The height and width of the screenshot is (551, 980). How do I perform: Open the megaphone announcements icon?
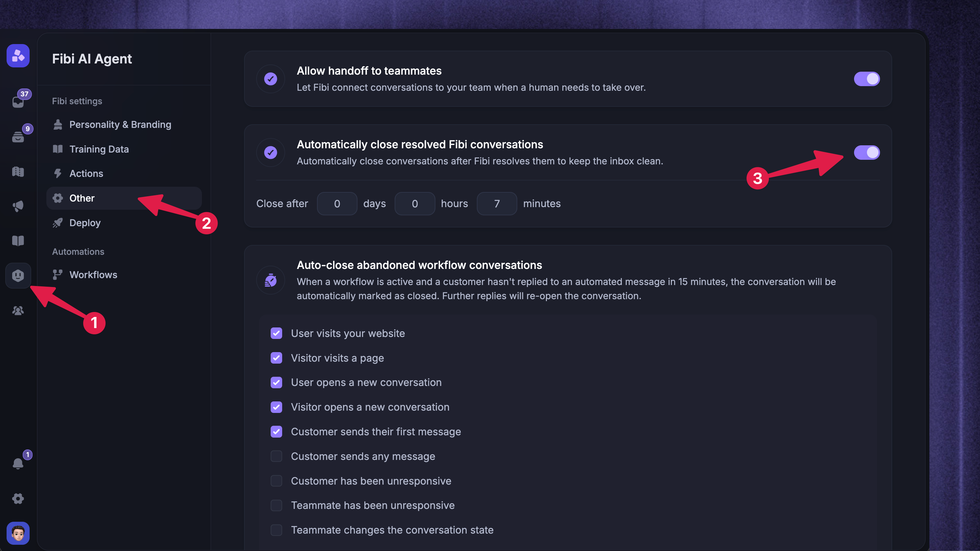(18, 206)
